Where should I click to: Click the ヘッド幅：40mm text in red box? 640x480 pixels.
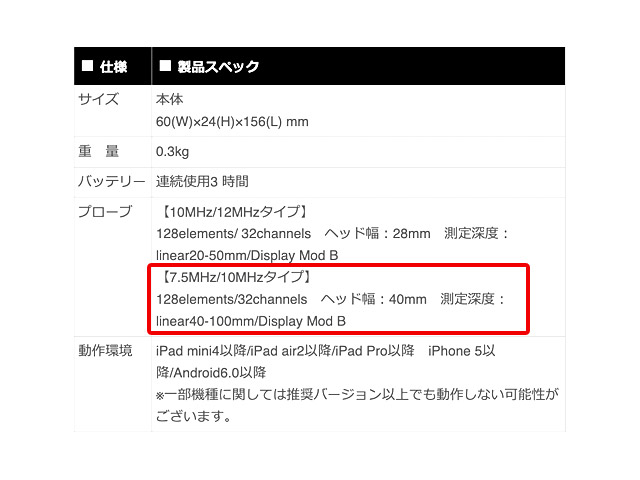click(x=373, y=299)
